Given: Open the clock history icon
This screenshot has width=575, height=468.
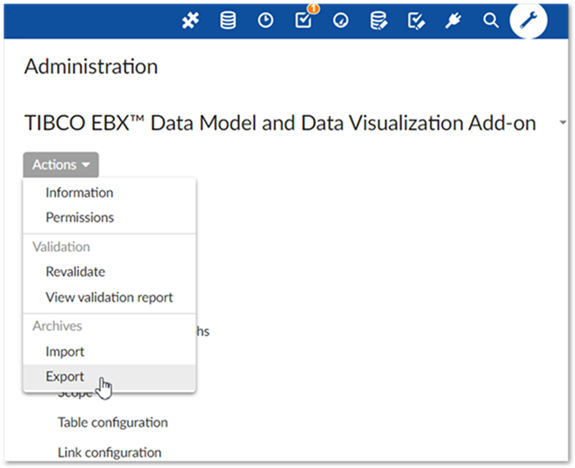Looking at the screenshot, I should 265,21.
